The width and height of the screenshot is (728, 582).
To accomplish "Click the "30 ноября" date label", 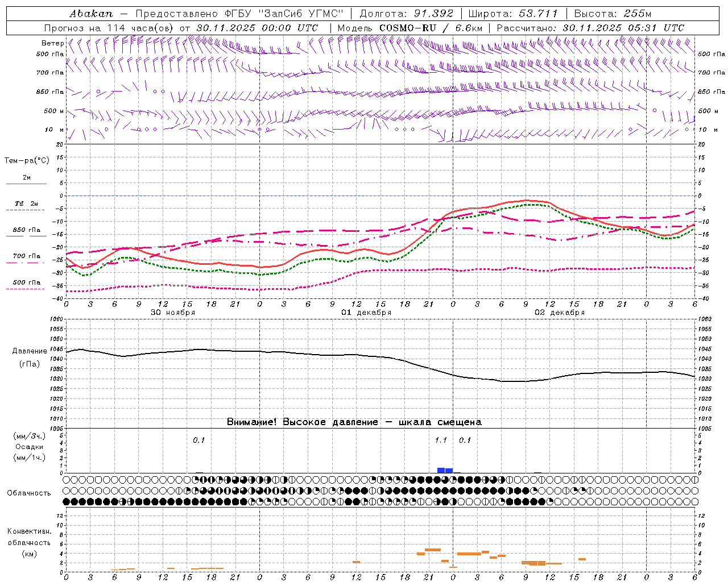I will (x=173, y=313).
